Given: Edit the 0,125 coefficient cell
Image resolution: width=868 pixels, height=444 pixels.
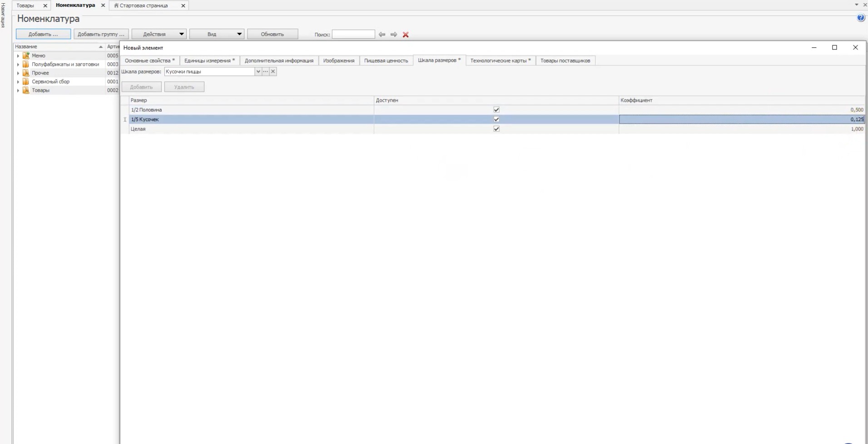Looking at the screenshot, I should (x=742, y=119).
